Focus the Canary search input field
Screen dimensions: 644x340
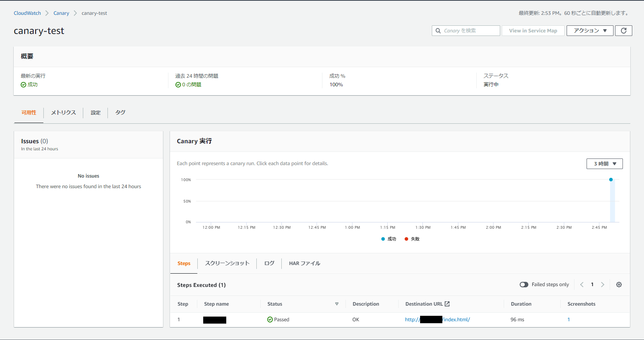click(x=466, y=30)
